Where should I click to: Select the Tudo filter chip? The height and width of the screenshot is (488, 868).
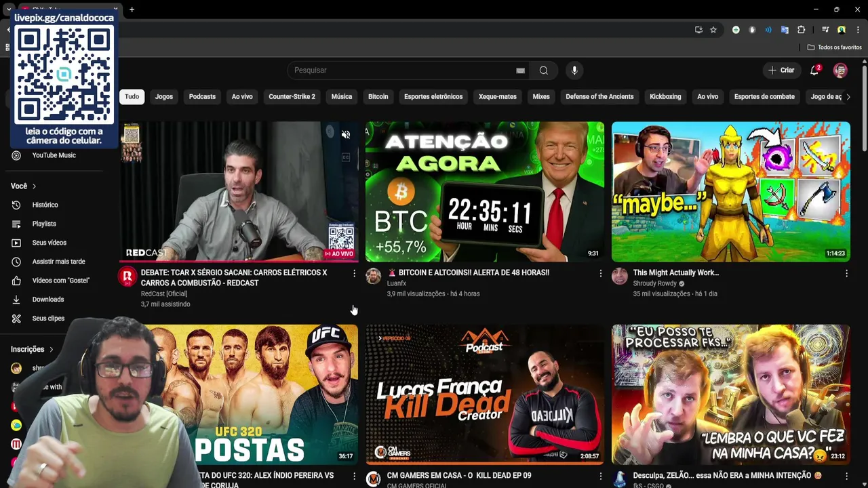pos(132,97)
